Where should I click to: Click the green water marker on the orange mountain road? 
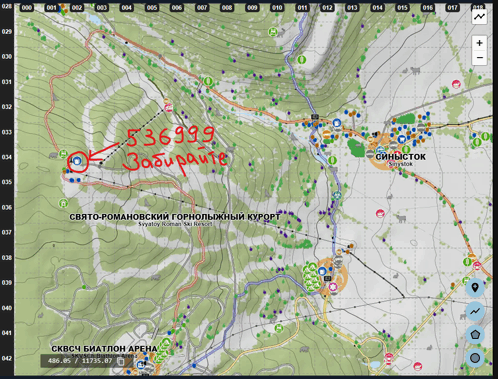pyautogui.click(x=208, y=81)
